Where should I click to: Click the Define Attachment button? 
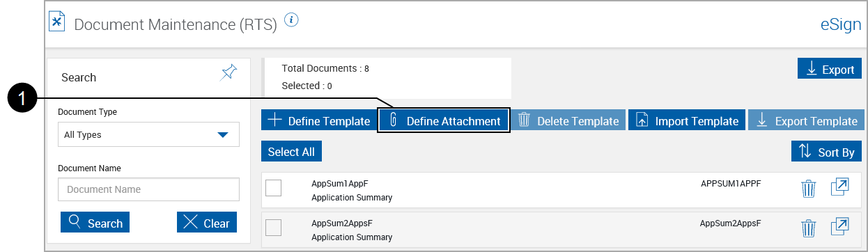444,120
